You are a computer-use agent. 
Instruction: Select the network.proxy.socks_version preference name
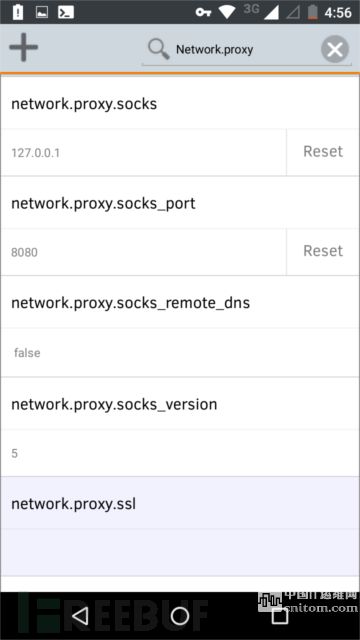point(114,404)
